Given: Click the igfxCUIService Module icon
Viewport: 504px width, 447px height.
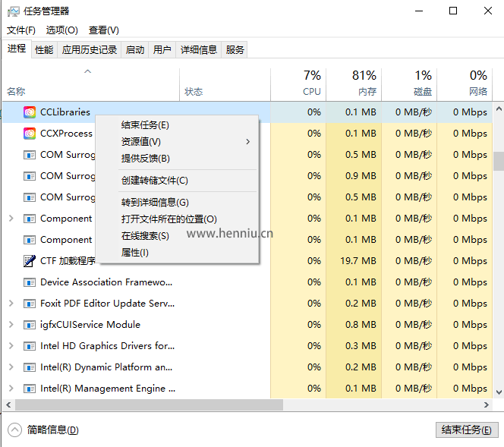Looking at the screenshot, I should 30,325.
